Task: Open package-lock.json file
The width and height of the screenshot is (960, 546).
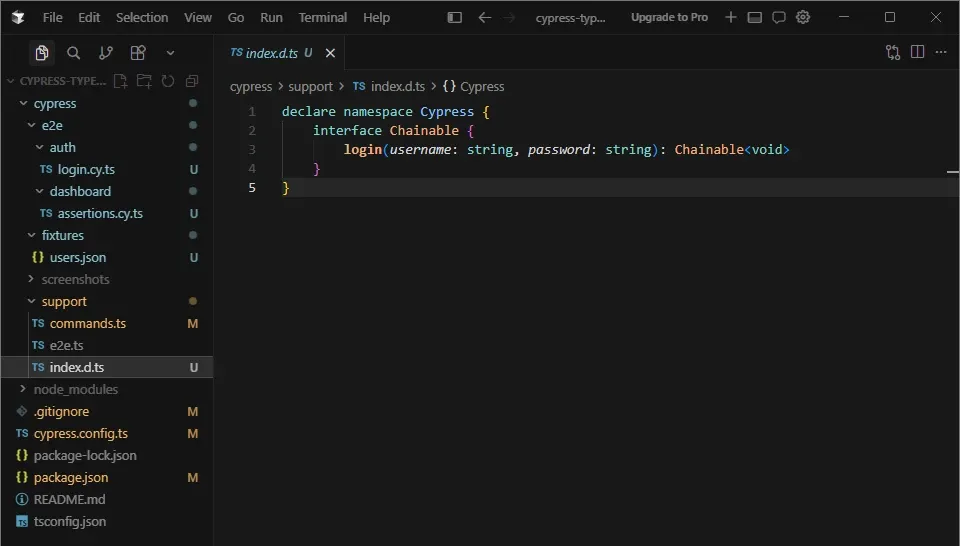Action: pyautogui.click(x=107, y=455)
